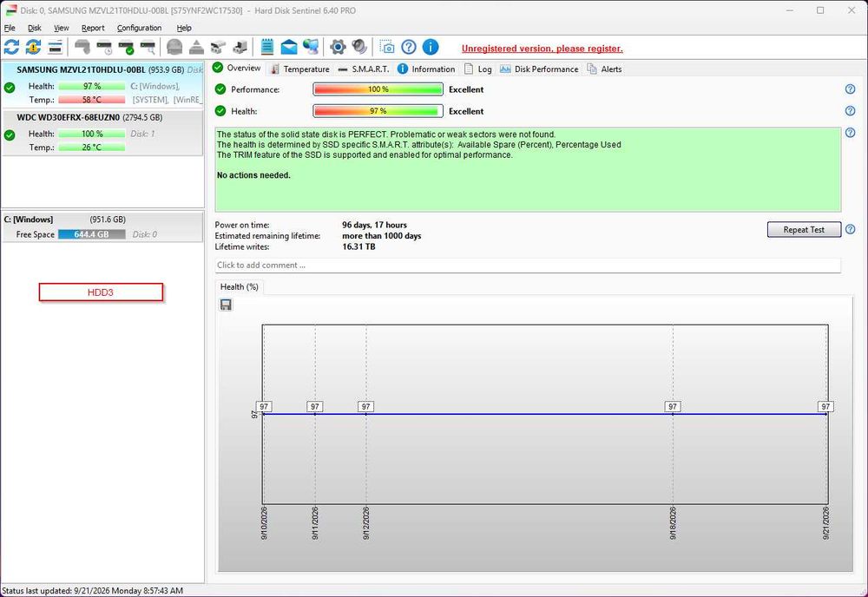Open the Alerts tab
Viewport: 868px width, 597px height.
click(604, 69)
